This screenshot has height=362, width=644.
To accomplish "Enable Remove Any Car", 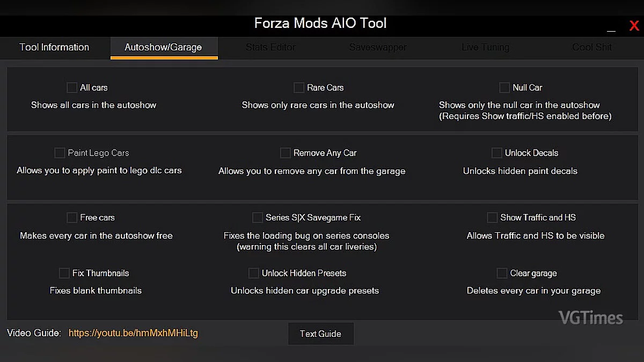I will 286,153.
